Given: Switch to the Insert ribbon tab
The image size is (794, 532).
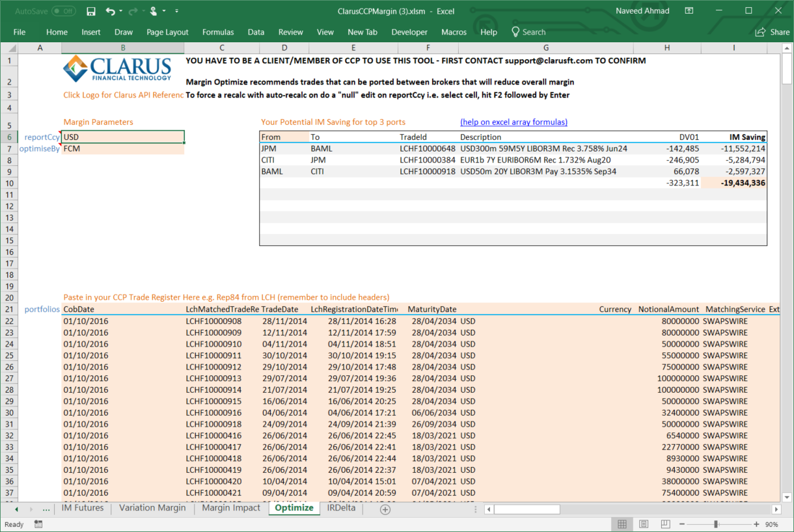Looking at the screenshot, I should coord(91,32).
